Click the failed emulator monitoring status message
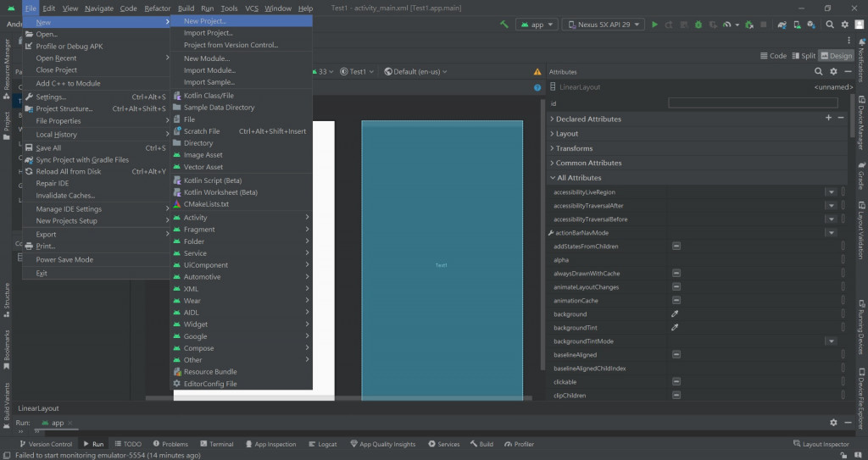Screen dimensions: 868x460 click(108, 456)
